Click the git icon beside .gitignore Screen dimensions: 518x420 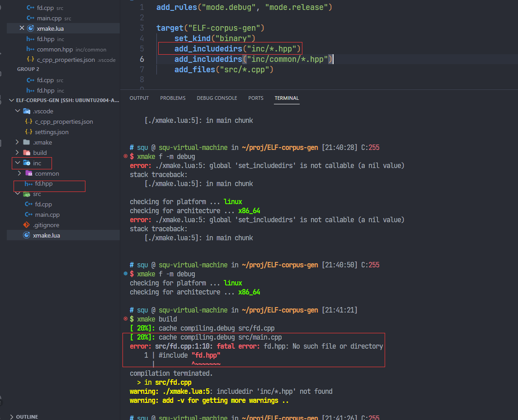click(x=26, y=225)
